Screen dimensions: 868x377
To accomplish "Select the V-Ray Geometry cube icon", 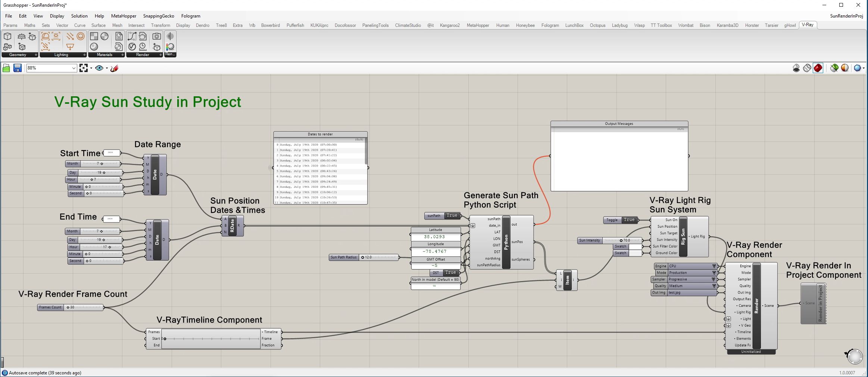I will pyautogui.click(x=7, y=37).
